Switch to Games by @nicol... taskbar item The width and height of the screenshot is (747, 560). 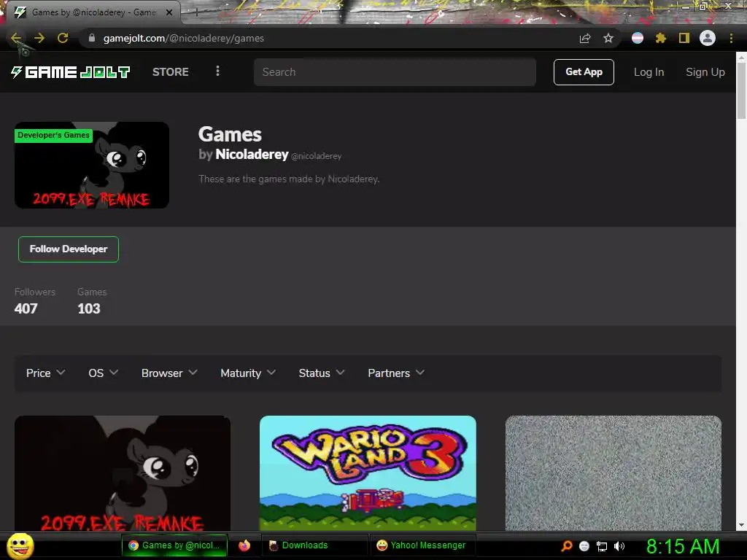[x=174, y=545]
